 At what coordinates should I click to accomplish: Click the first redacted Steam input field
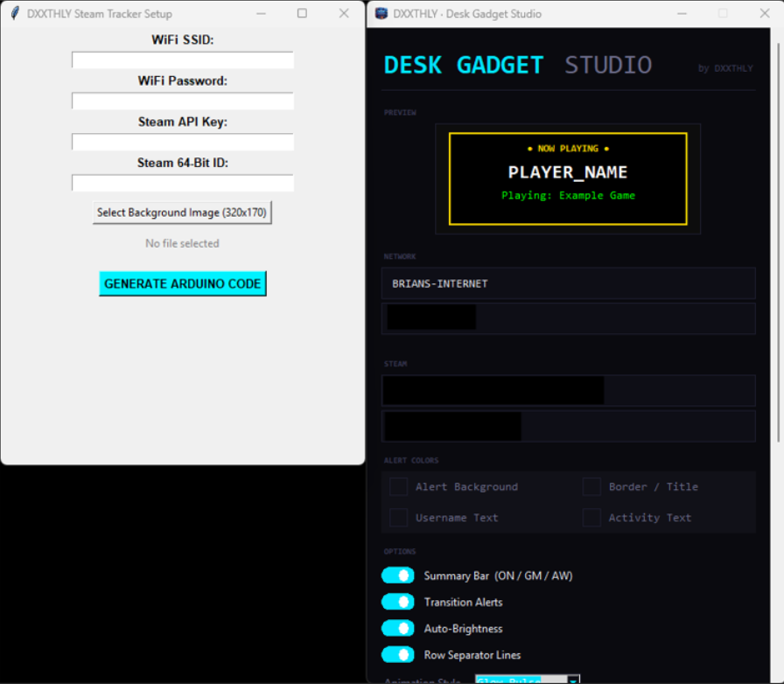(x=569, y=390)
